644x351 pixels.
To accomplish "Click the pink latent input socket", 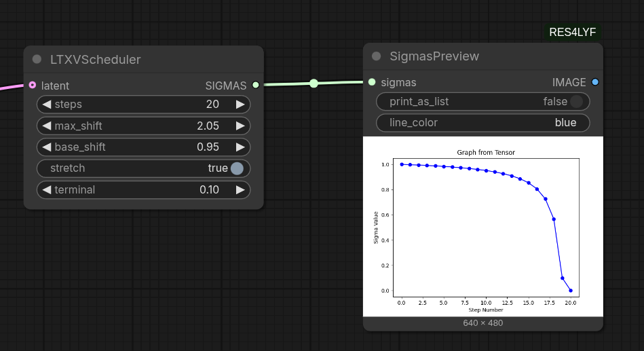I will (33, 85).
